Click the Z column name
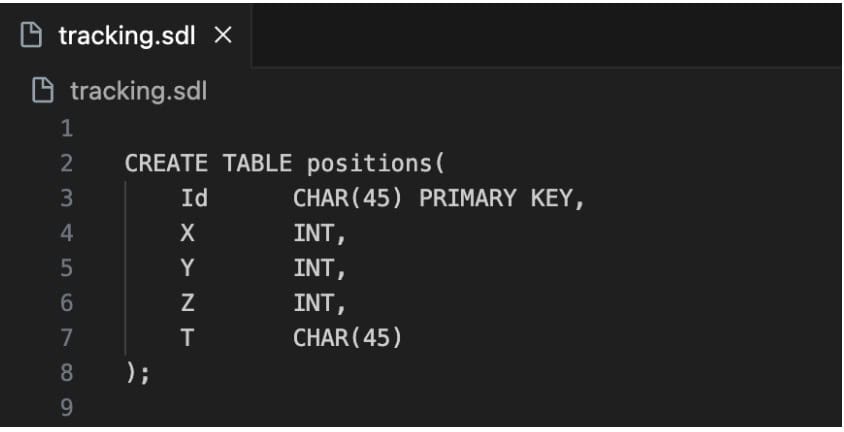844x432 pixels. [187, 303]
